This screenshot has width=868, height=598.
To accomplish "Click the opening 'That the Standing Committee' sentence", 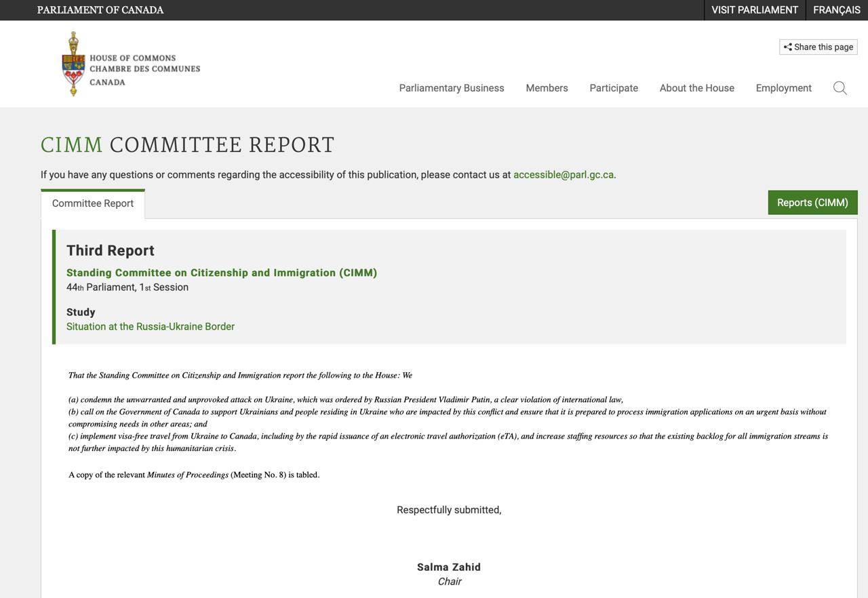I will point(240,375).
